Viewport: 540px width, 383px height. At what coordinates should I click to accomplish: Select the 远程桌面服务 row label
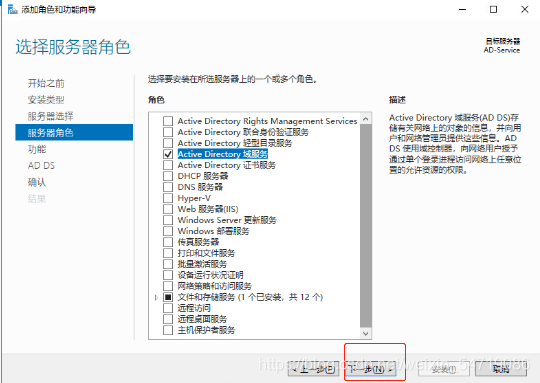[x=202, y=319]
